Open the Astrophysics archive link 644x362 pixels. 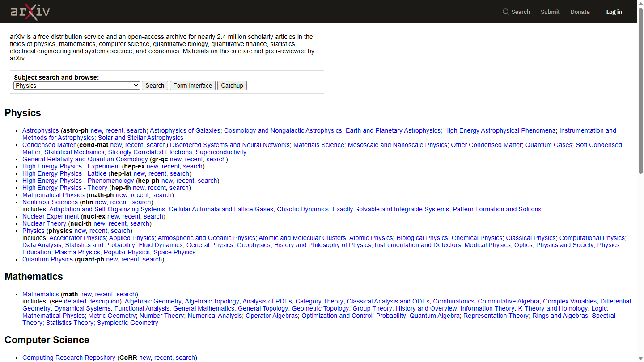coord(41,130)
